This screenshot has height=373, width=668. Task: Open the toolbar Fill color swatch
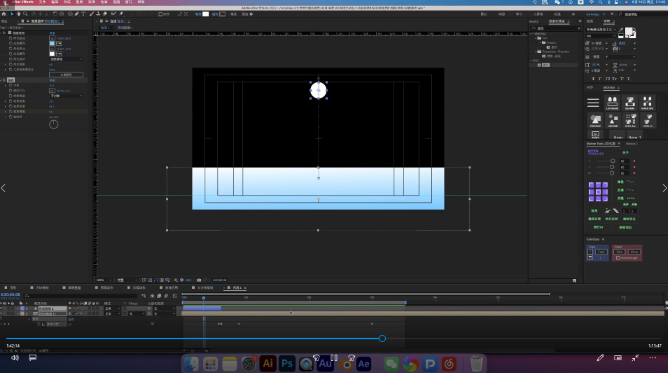tap(206, 14)
